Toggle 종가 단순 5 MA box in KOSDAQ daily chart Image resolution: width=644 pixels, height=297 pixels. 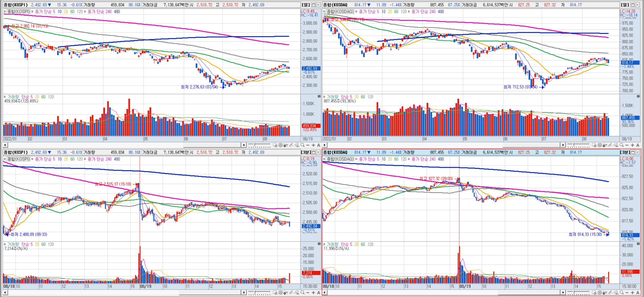point(356,12)
